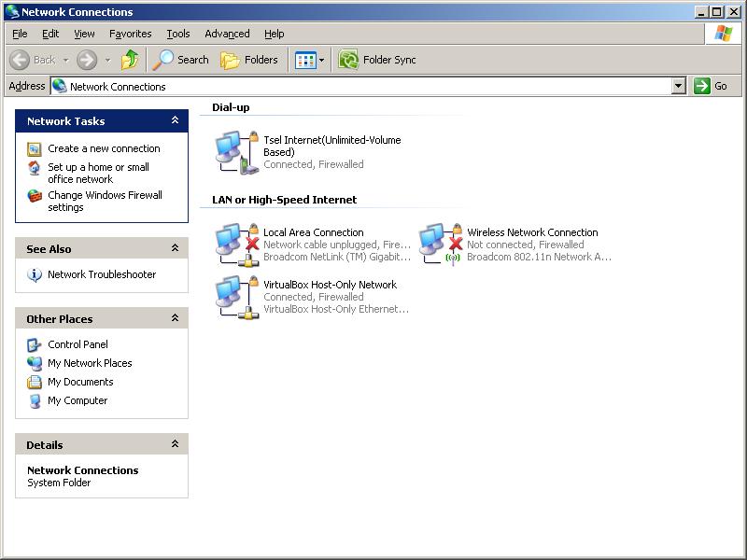This screenshot has height=560, width=747.
Task: Collapse the See Also panel
Action: click(x=175, y=248)
